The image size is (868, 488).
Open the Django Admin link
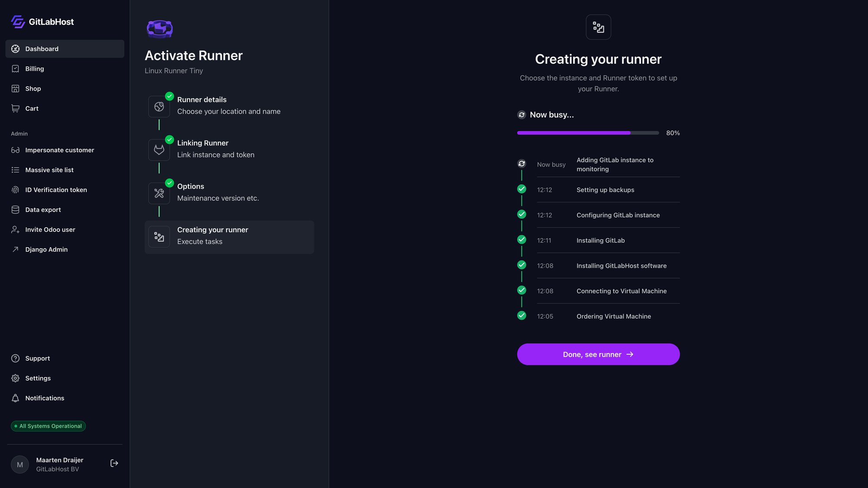46,249
